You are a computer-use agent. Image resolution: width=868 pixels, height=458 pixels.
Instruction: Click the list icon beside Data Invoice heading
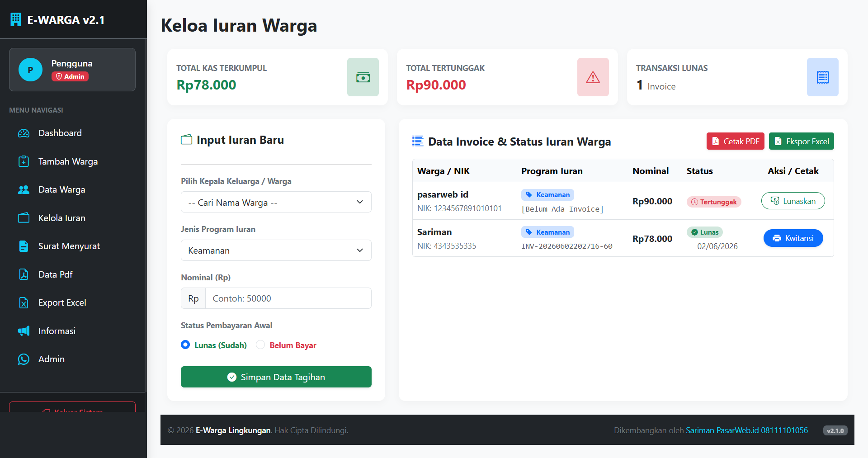tap(418, 142)
